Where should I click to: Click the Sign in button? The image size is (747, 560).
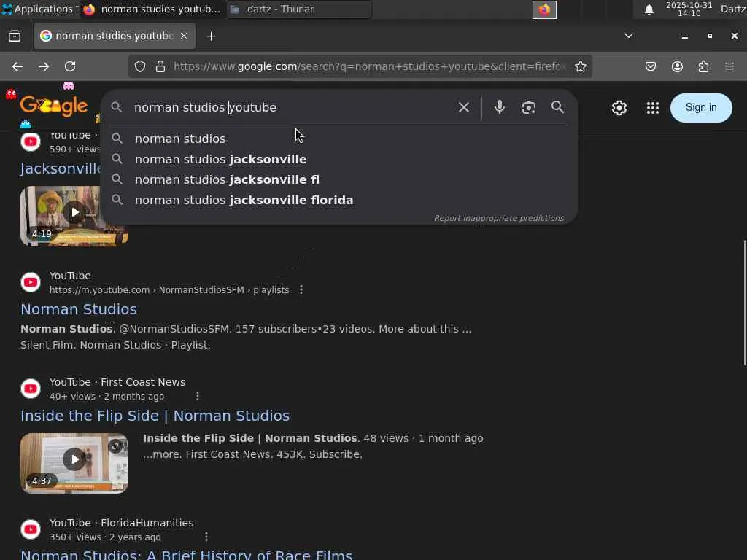701,108
